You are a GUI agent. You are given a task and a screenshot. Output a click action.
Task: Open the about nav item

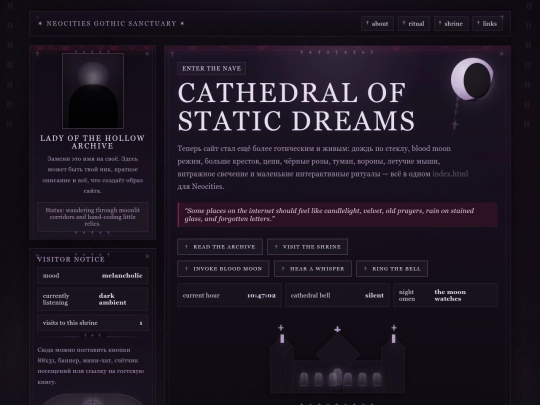pos(377,24)
